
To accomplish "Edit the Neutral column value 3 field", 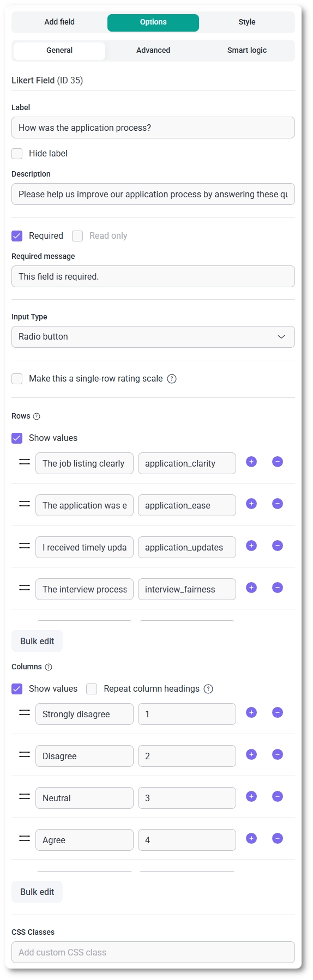I will 187,798.
